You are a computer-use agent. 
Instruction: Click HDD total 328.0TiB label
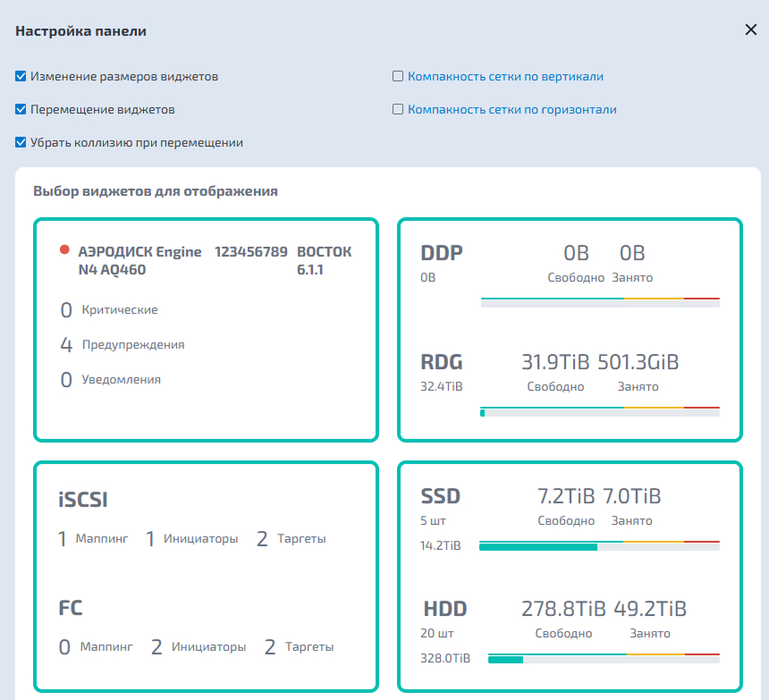coord(445,658)
